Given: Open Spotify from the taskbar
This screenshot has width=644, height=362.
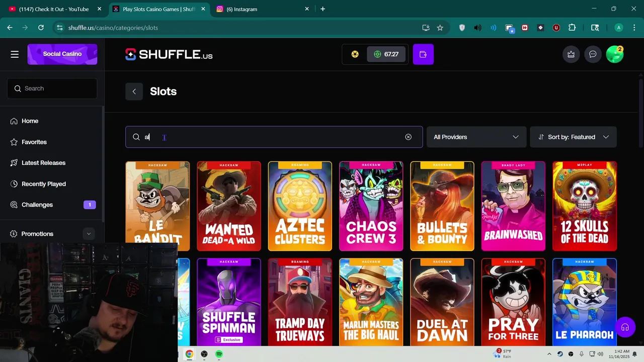Looking at the screenshot, I should click(x=219, y=354).
